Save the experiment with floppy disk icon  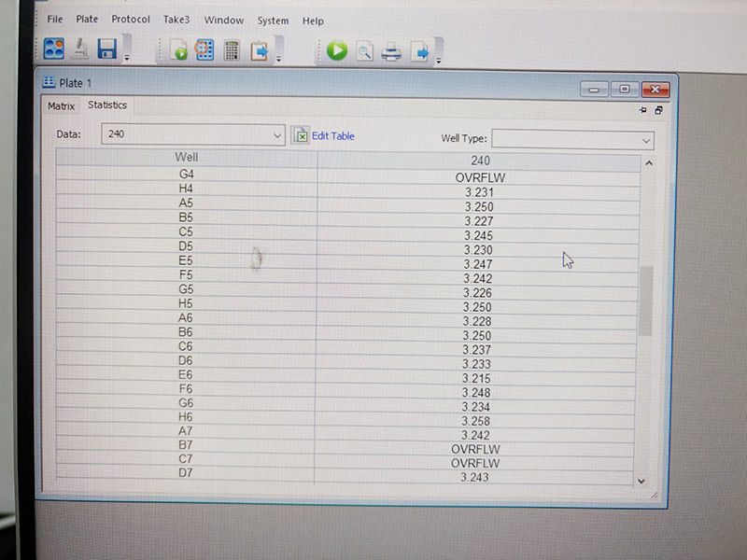(106, 50)
